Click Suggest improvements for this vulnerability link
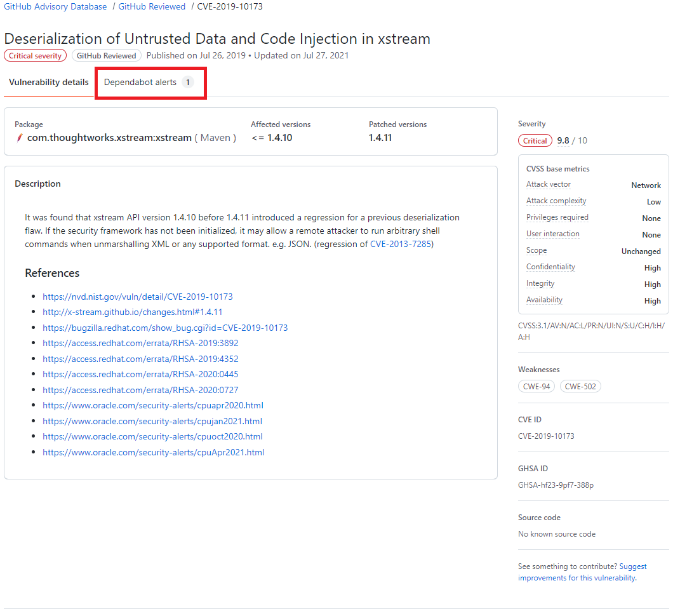The height and width of the screenshot is (616, 673). tap(582, 572)
